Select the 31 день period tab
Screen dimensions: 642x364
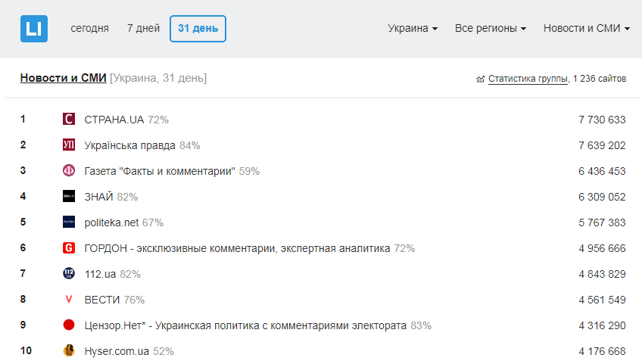[198, 29]
